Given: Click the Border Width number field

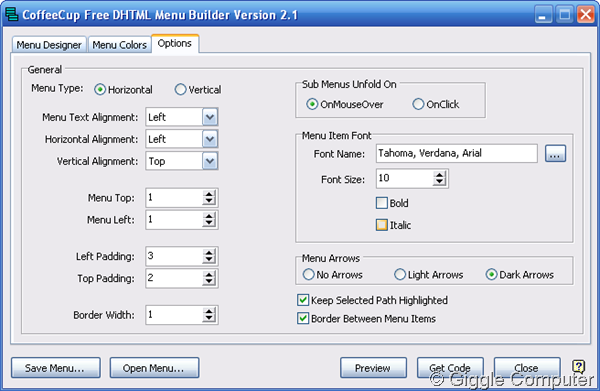Looking at the screenshot, I should 174,315.
